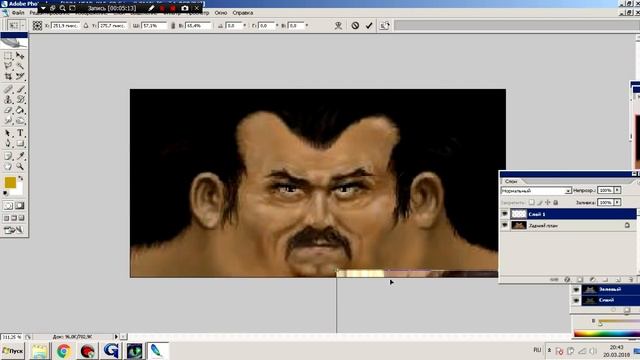Screen dimensions: 640x360
Task: Click the add layer style icon
Action: pos(567,280)
